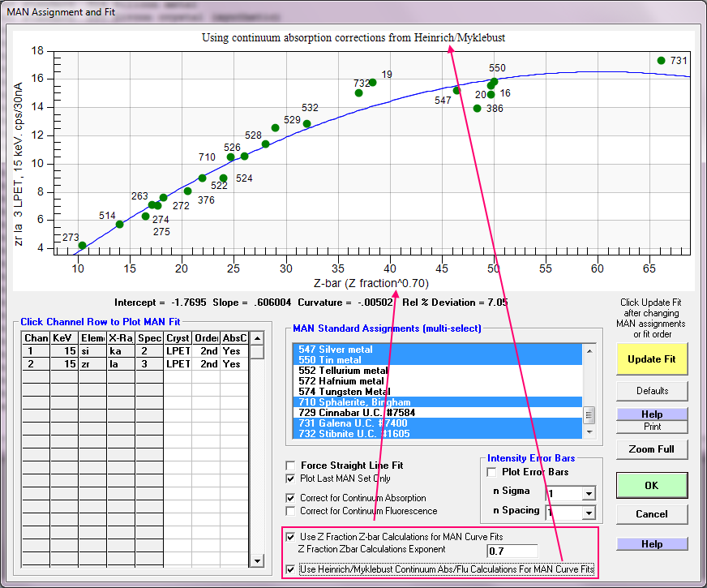707x588 pixels.
Task: Check the Plot Error Bars box
Action: tap(491, 472)
